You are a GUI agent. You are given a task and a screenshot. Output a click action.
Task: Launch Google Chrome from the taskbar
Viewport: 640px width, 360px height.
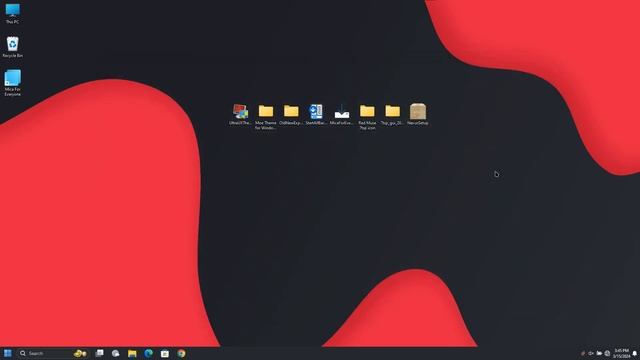tap(181, 353)
